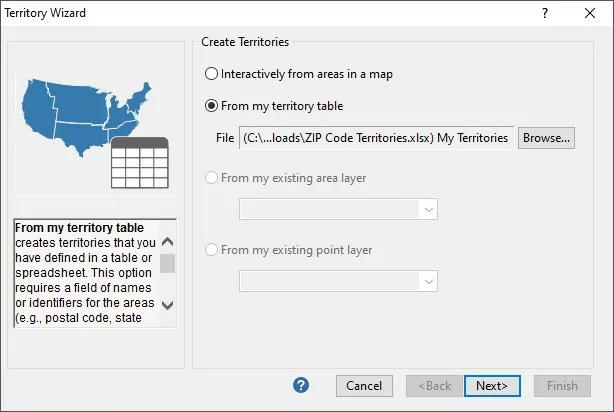Click the description box scroll down arrow

[167, 305]
